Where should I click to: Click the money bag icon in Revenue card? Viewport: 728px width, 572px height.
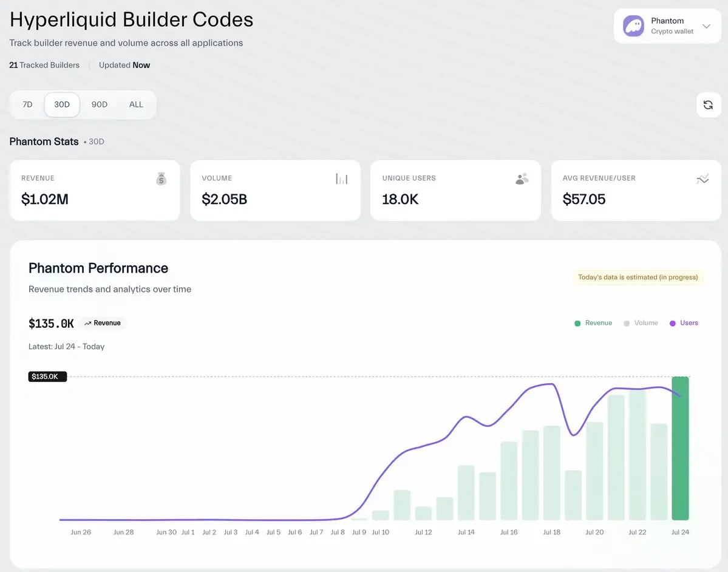point(161,179)
